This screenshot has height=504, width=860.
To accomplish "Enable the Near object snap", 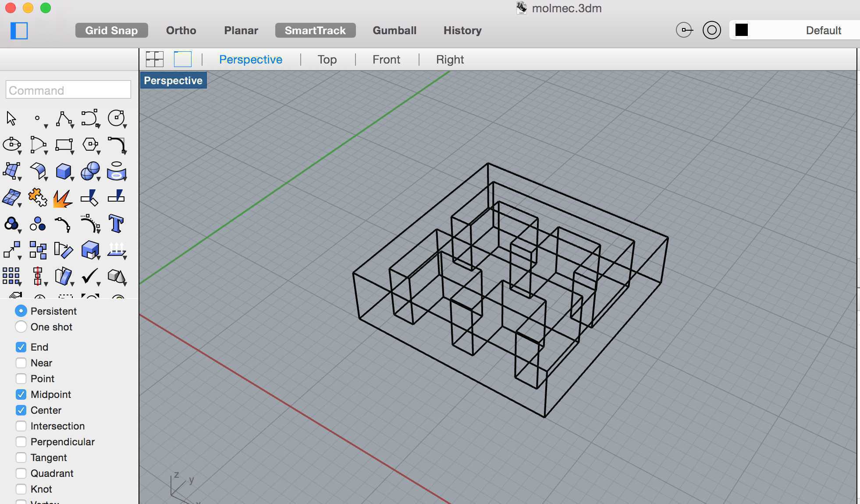I will [21, 363].
